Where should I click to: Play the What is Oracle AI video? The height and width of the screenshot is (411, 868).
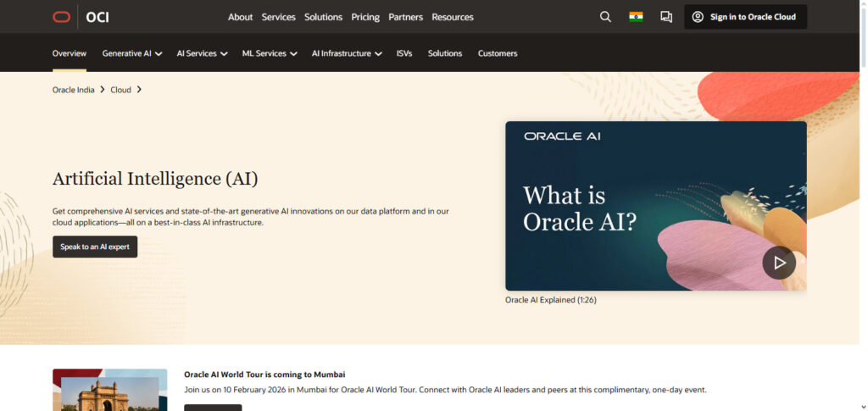[779, 263]
